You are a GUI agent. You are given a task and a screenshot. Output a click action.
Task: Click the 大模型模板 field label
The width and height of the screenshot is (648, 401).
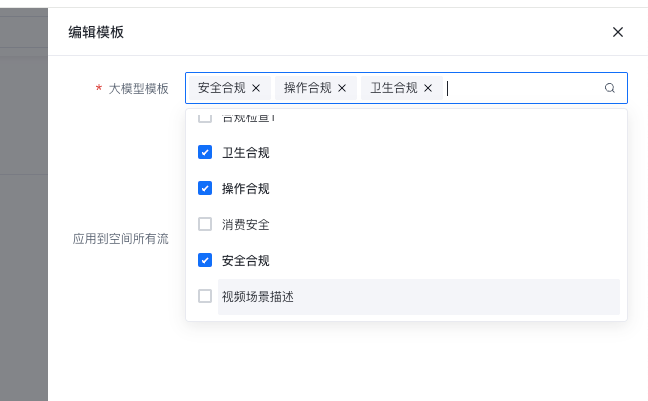[x=139, y=89]
